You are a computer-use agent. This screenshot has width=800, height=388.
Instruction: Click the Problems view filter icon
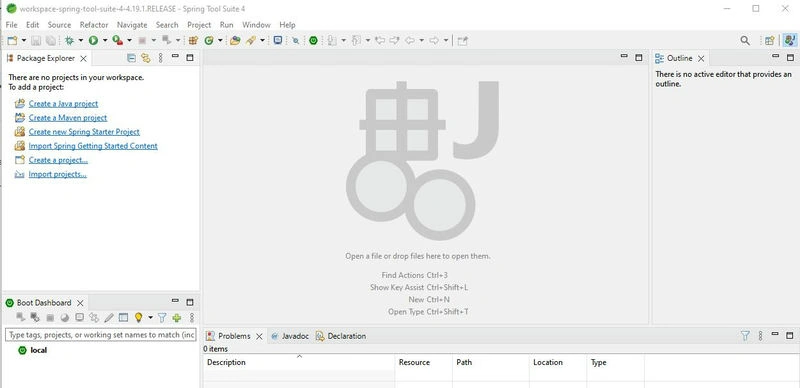745,335
